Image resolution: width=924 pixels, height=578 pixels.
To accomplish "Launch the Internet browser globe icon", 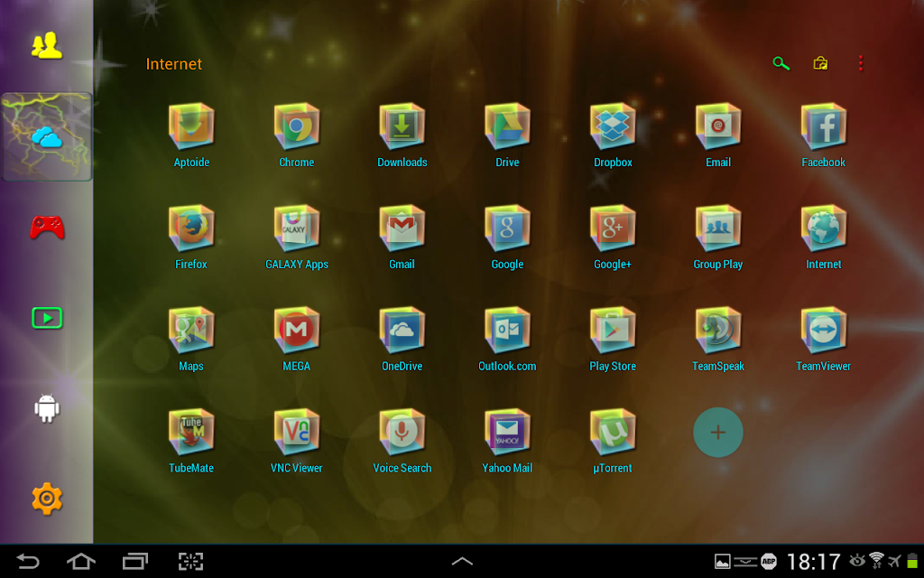I will (x=824, y=228).
